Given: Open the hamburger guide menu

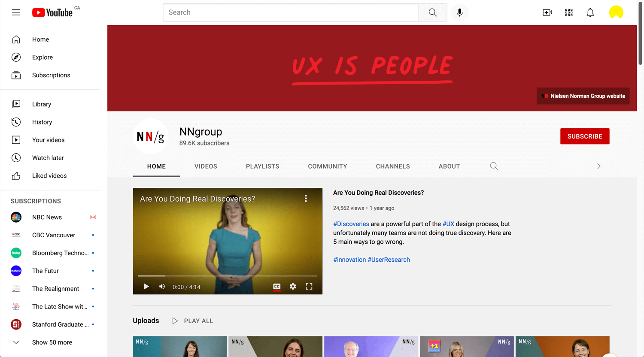Looking at the screenshot, I should [16, 12].
